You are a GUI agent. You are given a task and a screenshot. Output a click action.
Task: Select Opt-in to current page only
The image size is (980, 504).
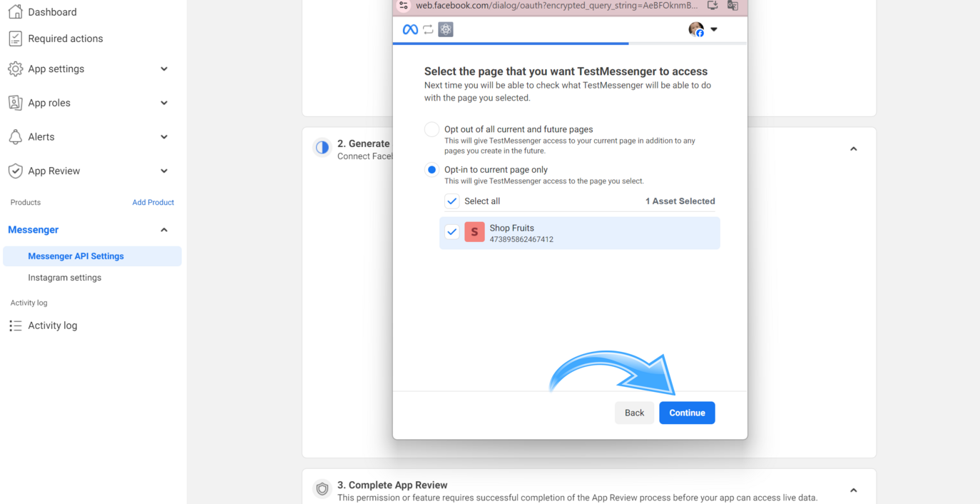point(431,170)
